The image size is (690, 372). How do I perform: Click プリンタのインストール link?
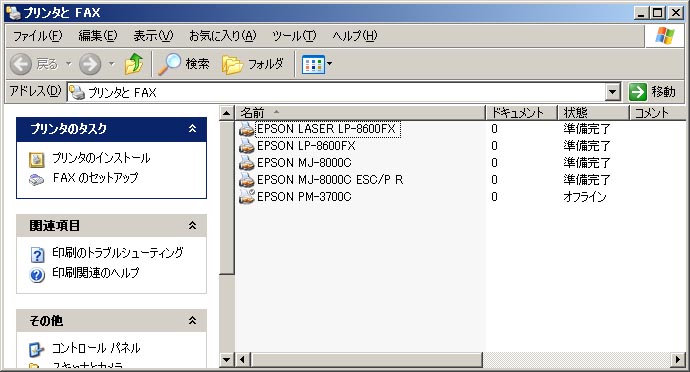101,158
